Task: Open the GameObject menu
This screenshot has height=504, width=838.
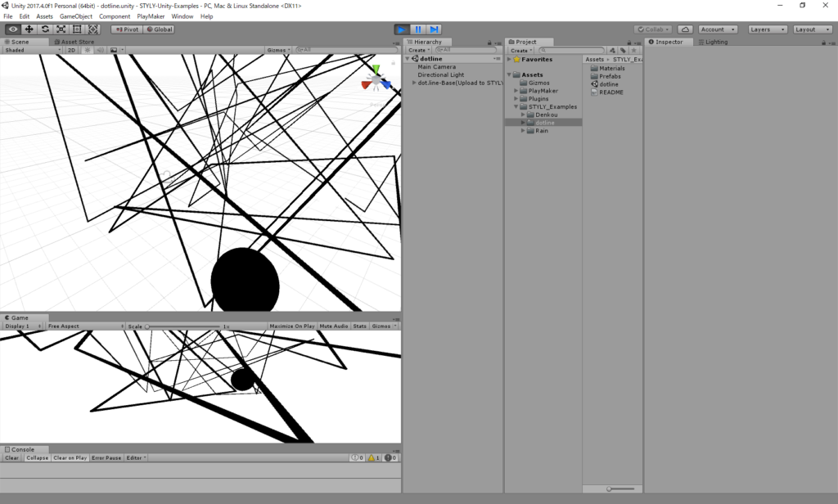Action: coord(75,16)
